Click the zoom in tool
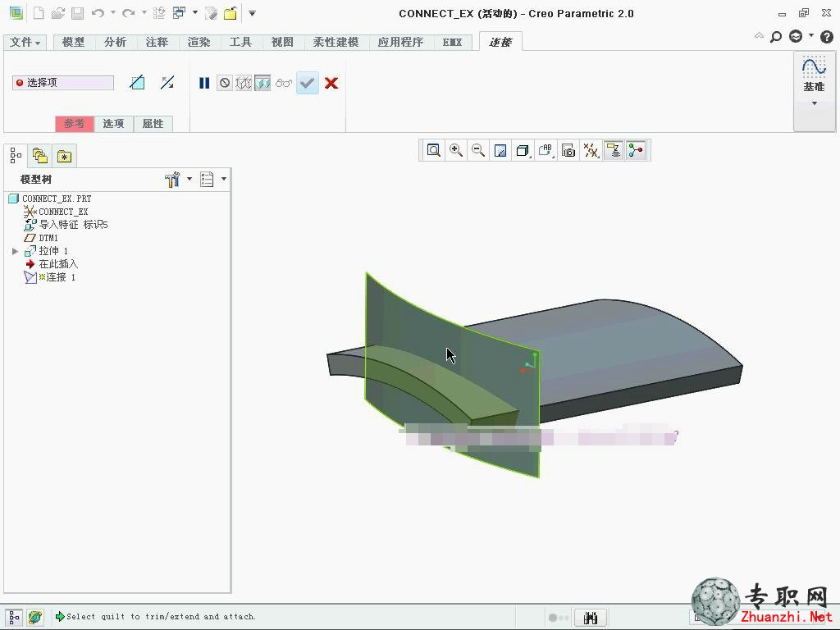The height and width of the screenshot is (630, 840). click(x=456, y=151)
